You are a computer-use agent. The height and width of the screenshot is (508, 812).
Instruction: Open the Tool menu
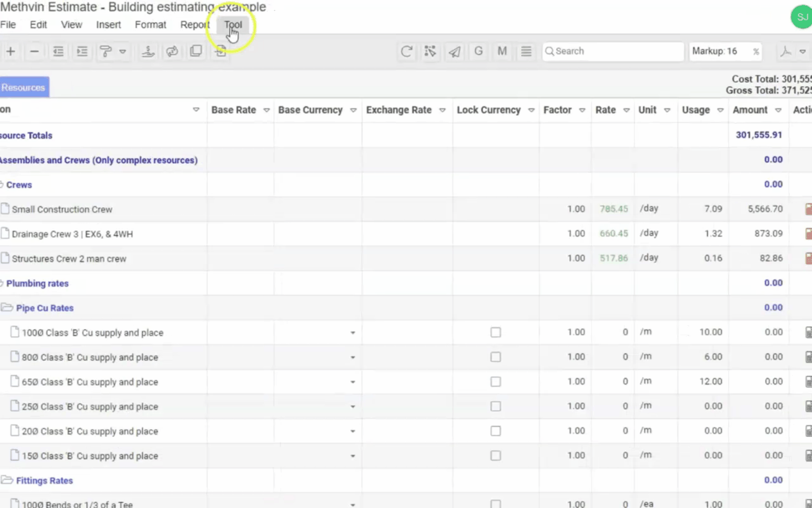click(x=233, y=25)
